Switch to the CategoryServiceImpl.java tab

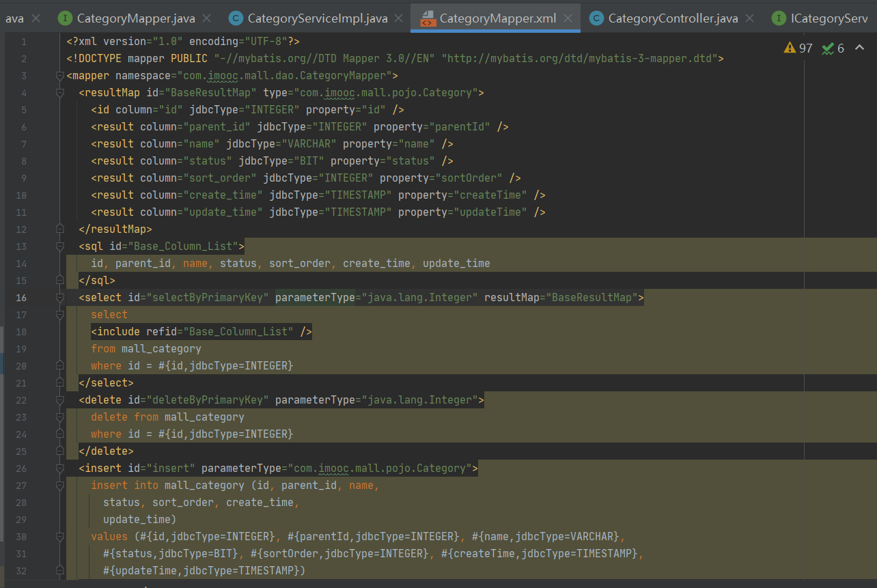tap(318, 18)
